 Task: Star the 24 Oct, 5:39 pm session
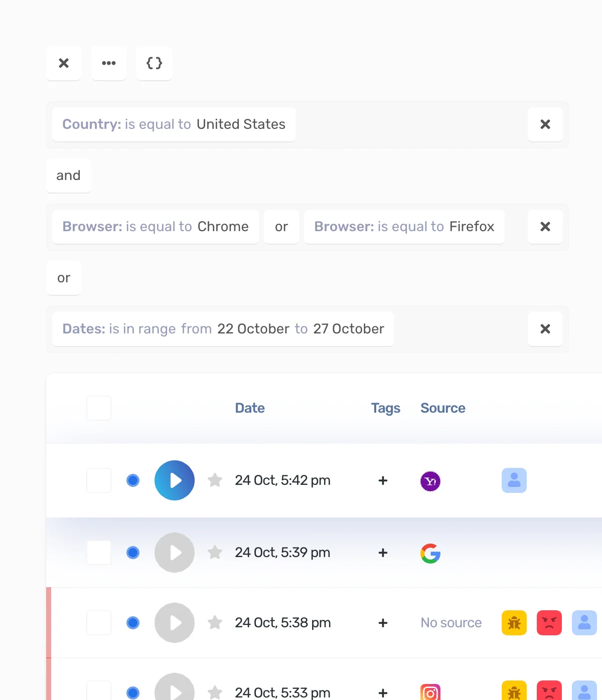tap(215, 552)
